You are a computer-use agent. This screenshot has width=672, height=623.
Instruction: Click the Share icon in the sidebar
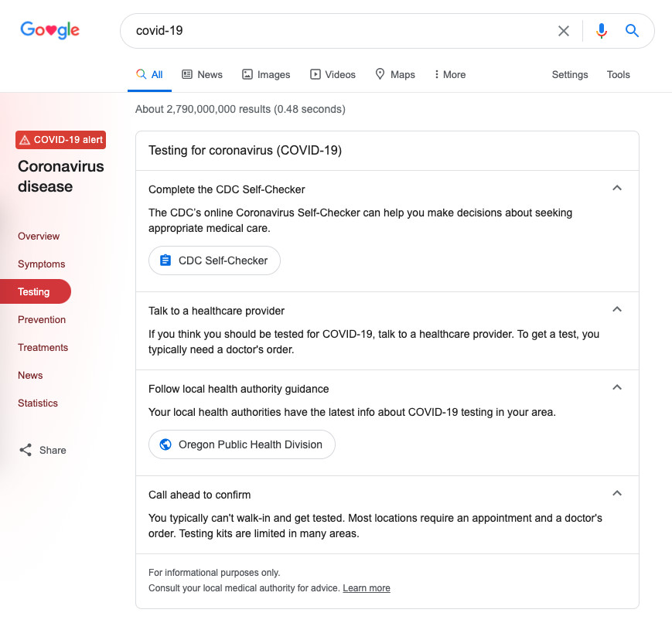tap(26, 450)
